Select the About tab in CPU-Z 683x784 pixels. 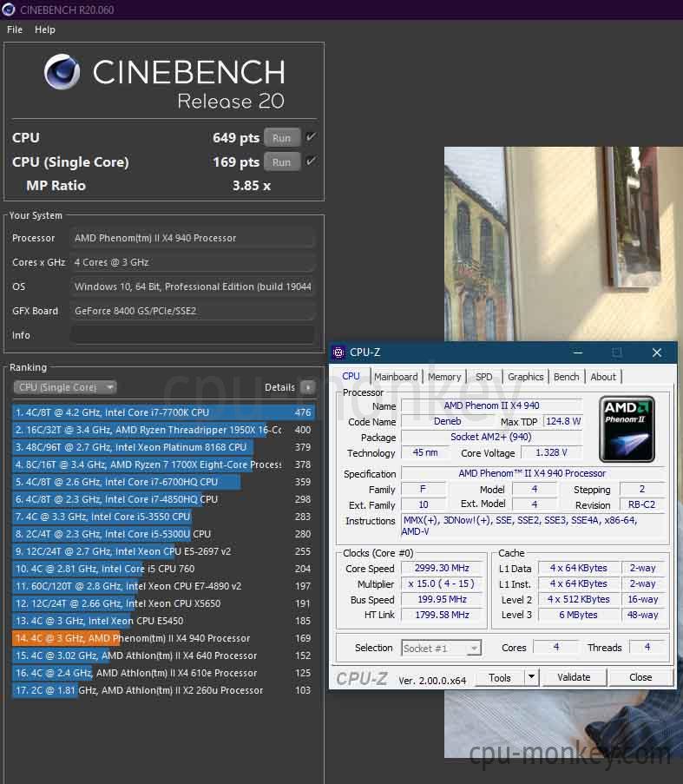point(603,377)
